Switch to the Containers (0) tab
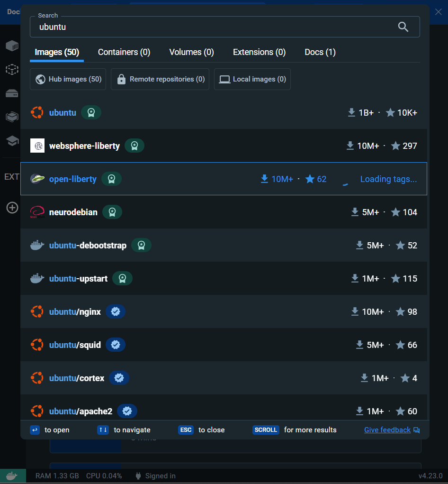The height and width of the screenshot is (484, 448). (x=124, y=52)
